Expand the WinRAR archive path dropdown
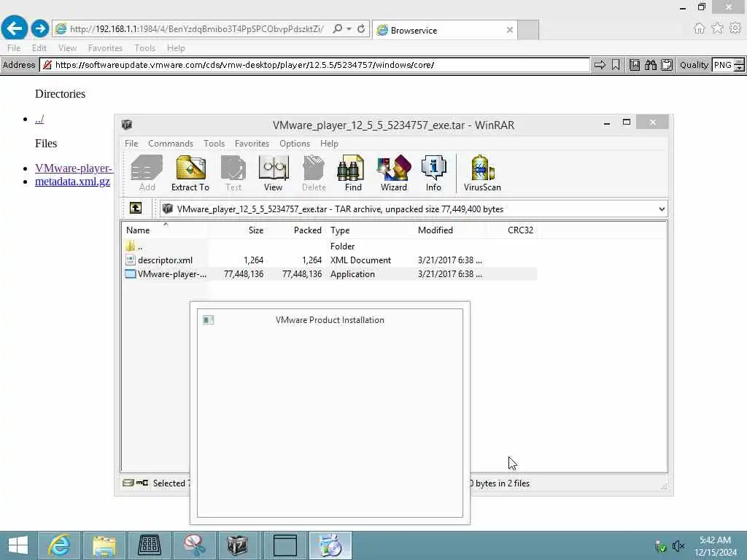Viewport: 747px width, 560px height. pyautogui.click(x=661, y=209)
